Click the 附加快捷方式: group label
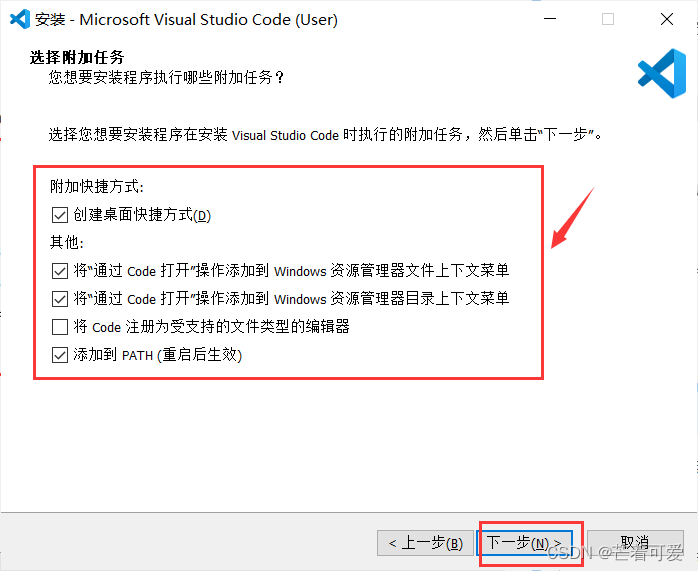 coord(97,187)
